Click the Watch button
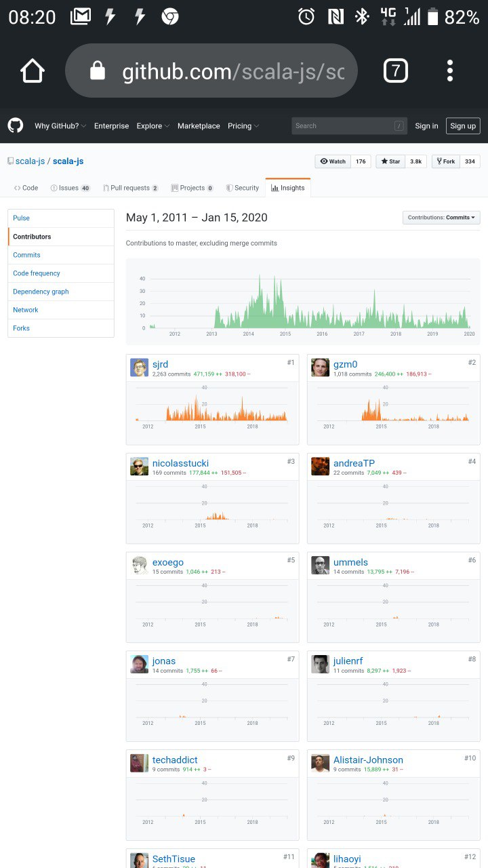488x868 pixels. (x=333, y=161)
